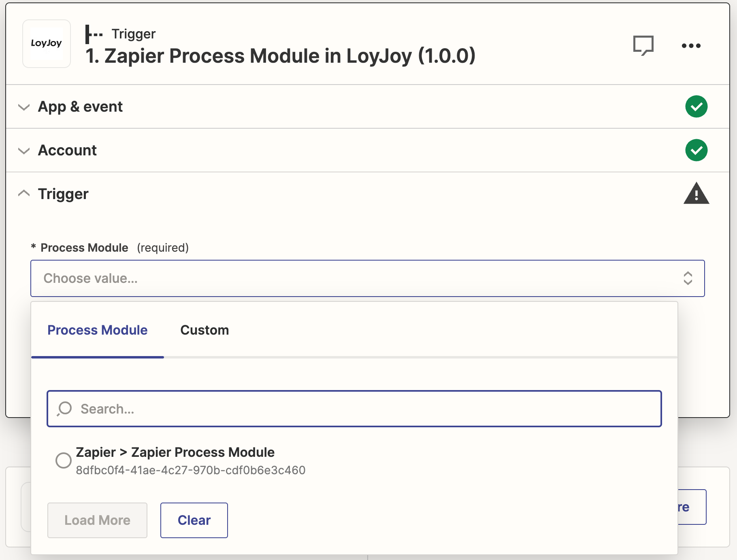Viewport: 737px width, 560px height.
Task: Click the trigger step icon near the title
Action: click(94, 34)
